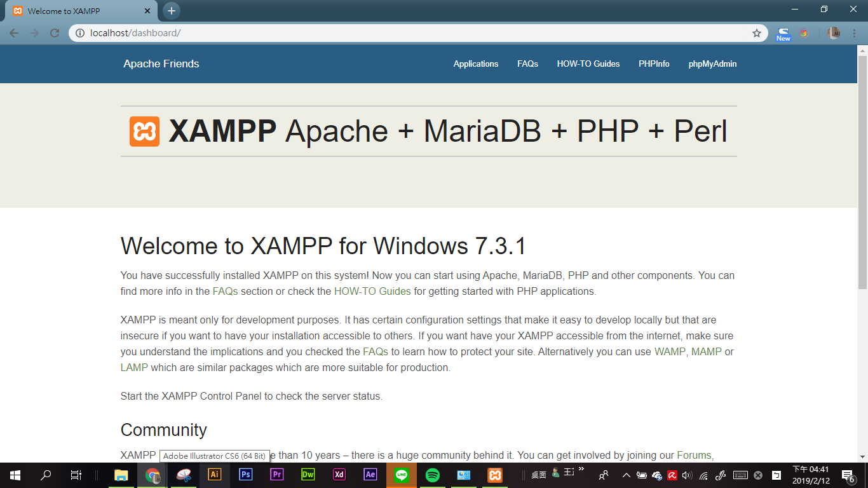Screen dimensions: 868x488
Task: Open the Chrome three-dot menu
Action: pyautogui.click(x=853, y=33)
